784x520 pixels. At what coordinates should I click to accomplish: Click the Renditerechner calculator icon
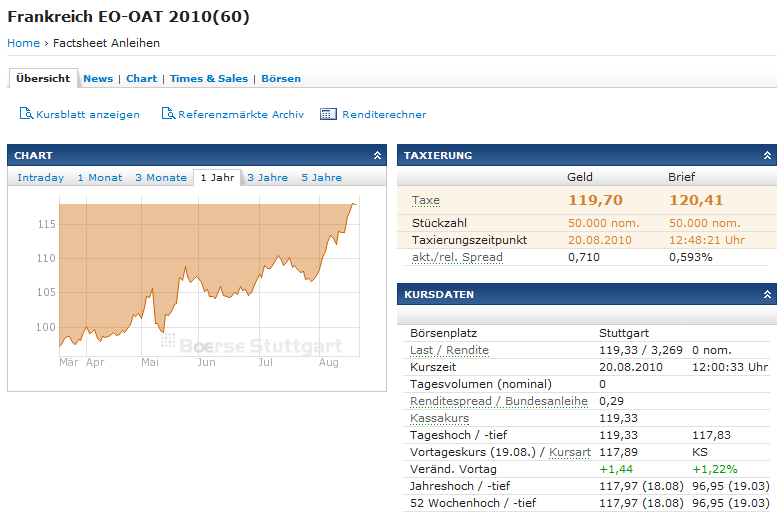click(328, 114)
